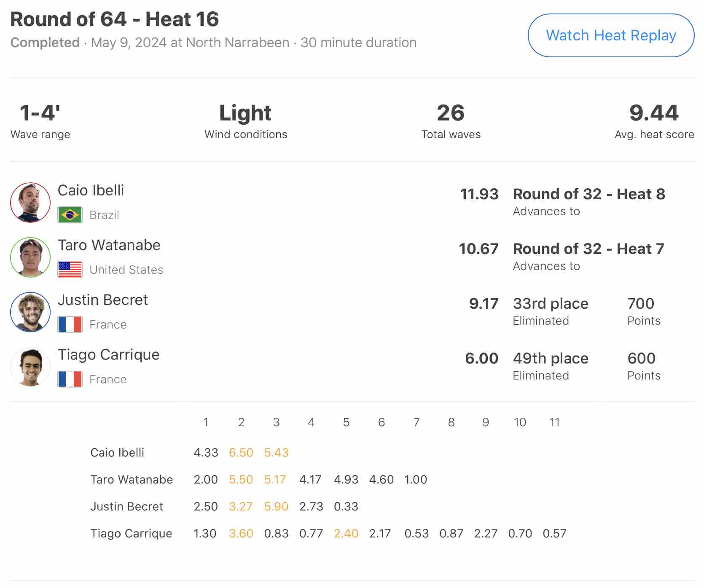Viewport: 704px width, 588px height.
Task: Open Round of 32 - Heat 7 link
Action: click(588, 249)
